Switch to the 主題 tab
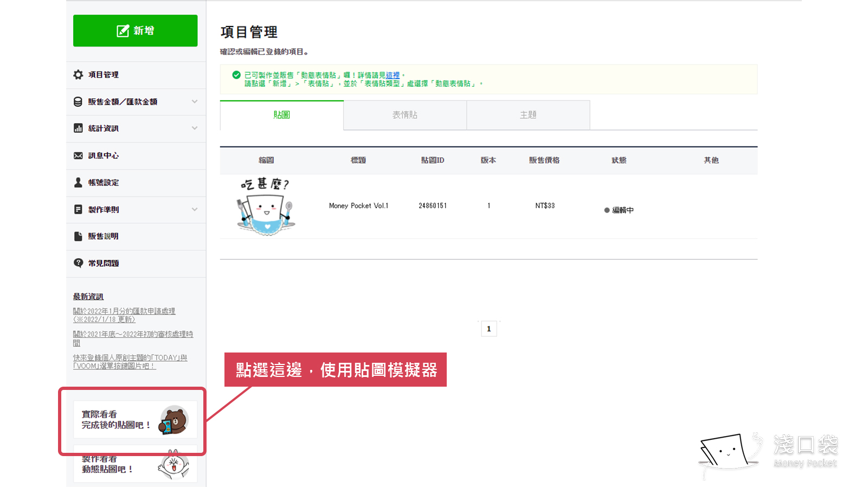This screenshot has width=868, height=487. click(x=528, y=115)
